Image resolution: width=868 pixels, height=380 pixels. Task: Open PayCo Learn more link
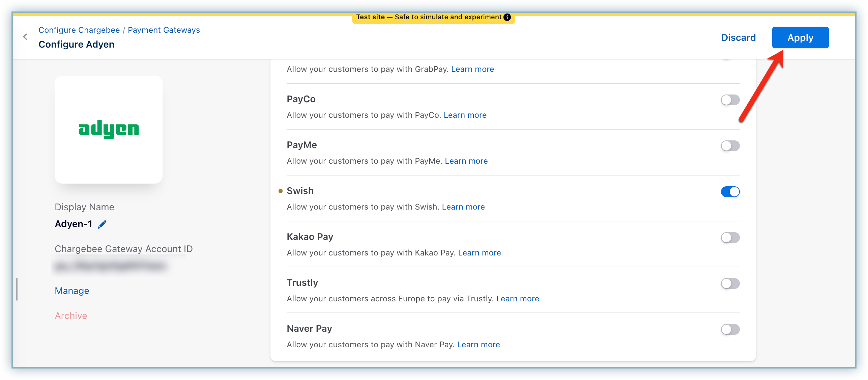[465, 115]
